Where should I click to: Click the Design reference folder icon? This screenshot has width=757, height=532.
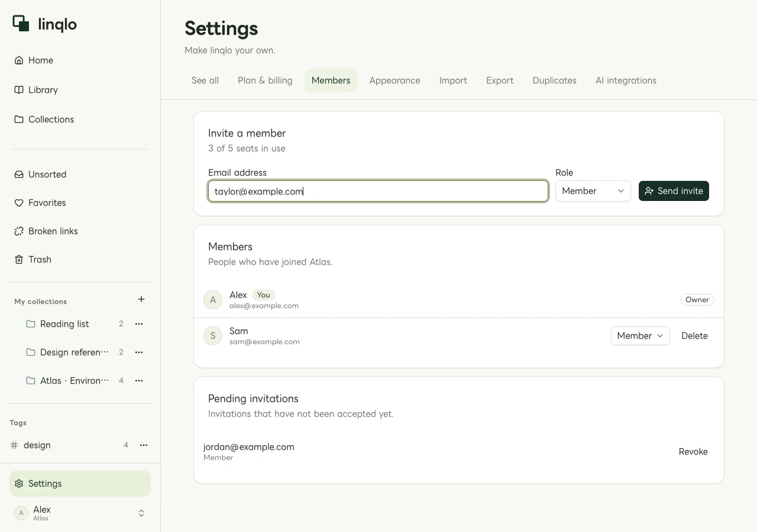[31, 352]
